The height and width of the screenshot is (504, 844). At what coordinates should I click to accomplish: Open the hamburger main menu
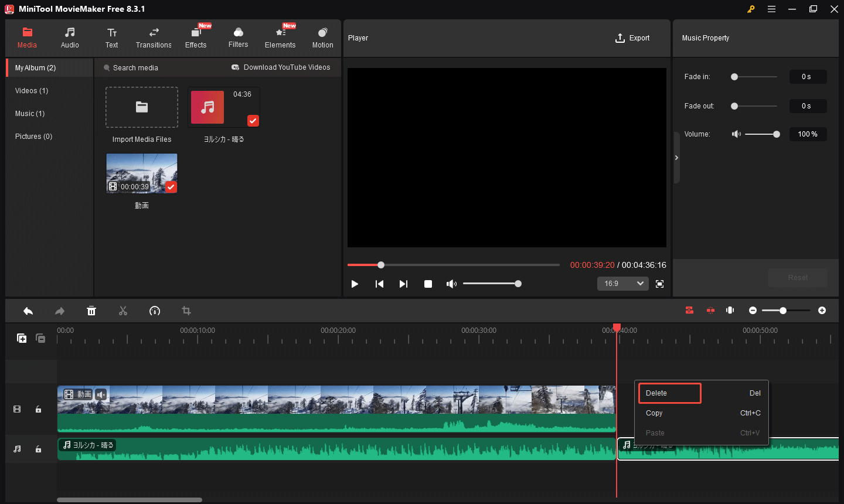point(771,9)
